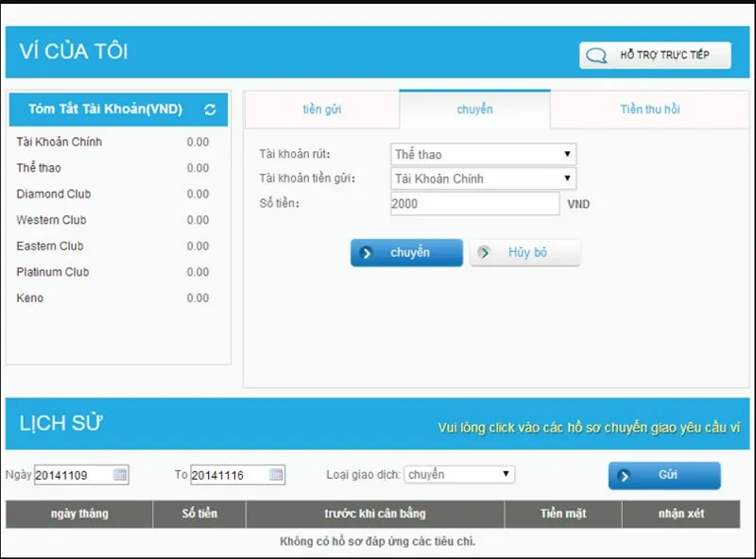Focus the Số tiền amount field
Viewport: 756px width, 559px height.
pos(474,204)
